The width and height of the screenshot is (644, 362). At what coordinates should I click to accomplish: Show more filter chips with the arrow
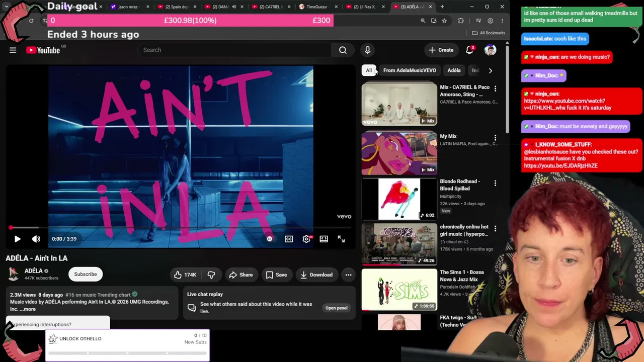[x=491, y=70]
